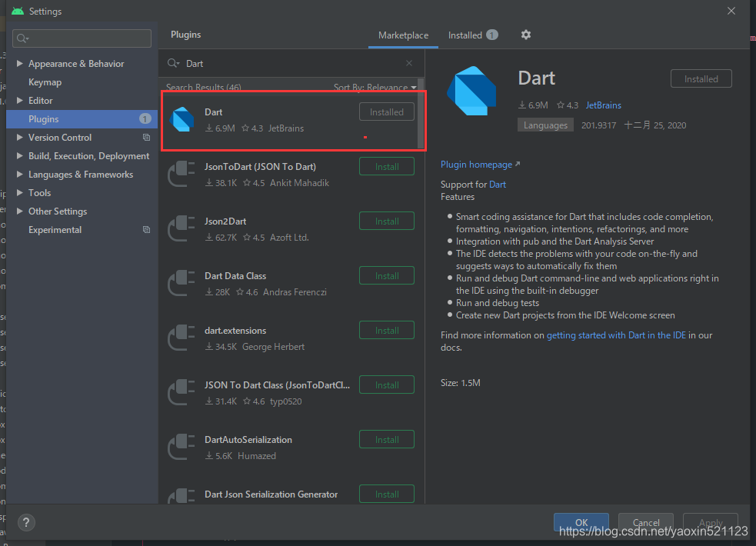Screen dimensions: 756x546
Task: Click the Android Studio icon in title bar
Action: (18, 11)
